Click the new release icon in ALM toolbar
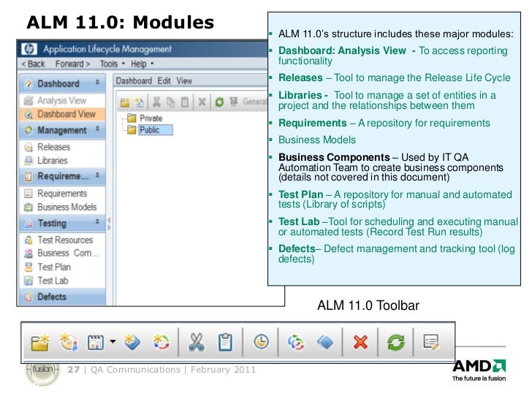 [x=68, y=342]
